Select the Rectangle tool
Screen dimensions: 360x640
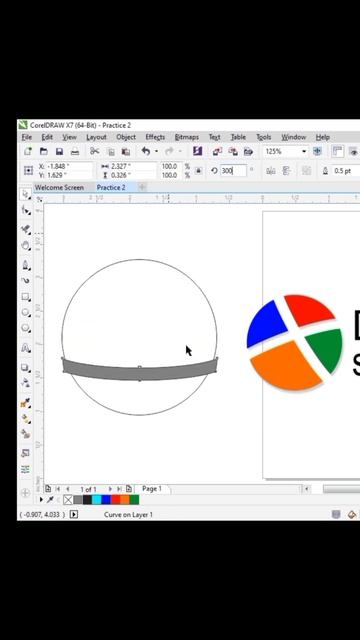[x=26, y=297]
